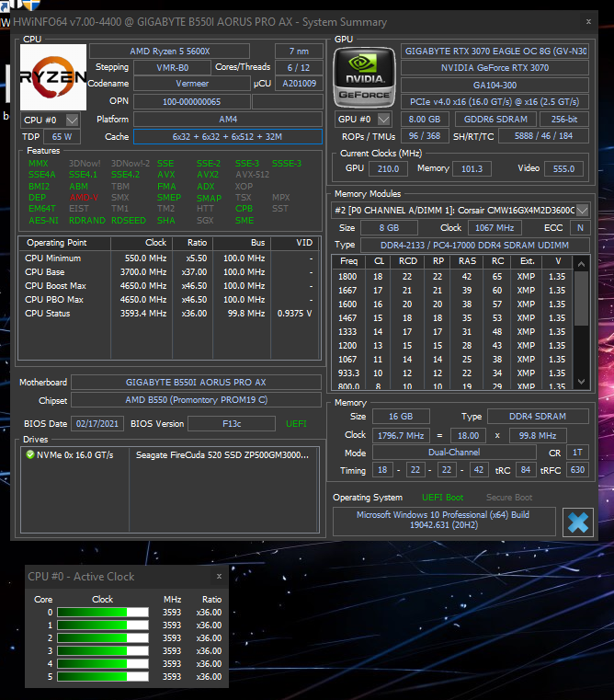This screenshot has width=614, height=700.
Task: Expand the memory module Corsair DIMM dropdown
Action: (582, 210)
